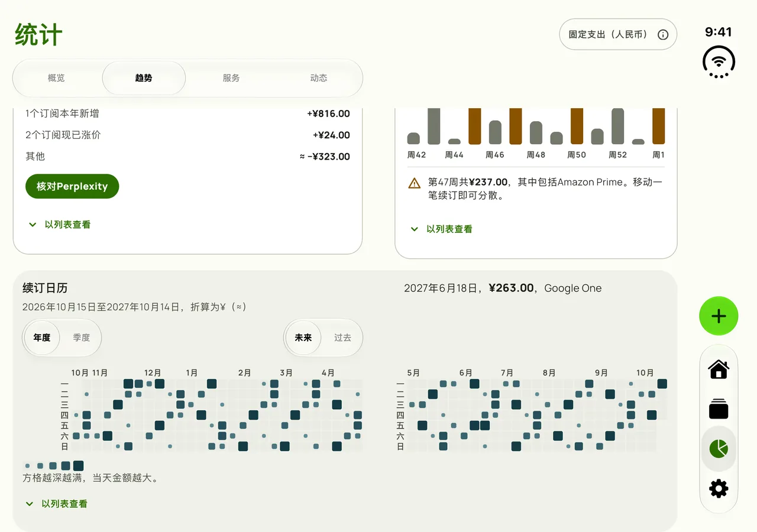Tap the green plus add button
Image resolution: width=757 pixels, height=532 pixels.
[x=719, y=316]
